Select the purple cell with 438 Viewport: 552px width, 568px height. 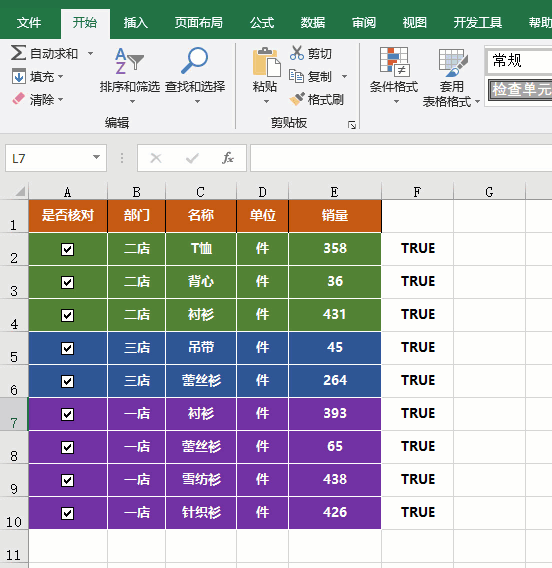[x=335, y=480]
